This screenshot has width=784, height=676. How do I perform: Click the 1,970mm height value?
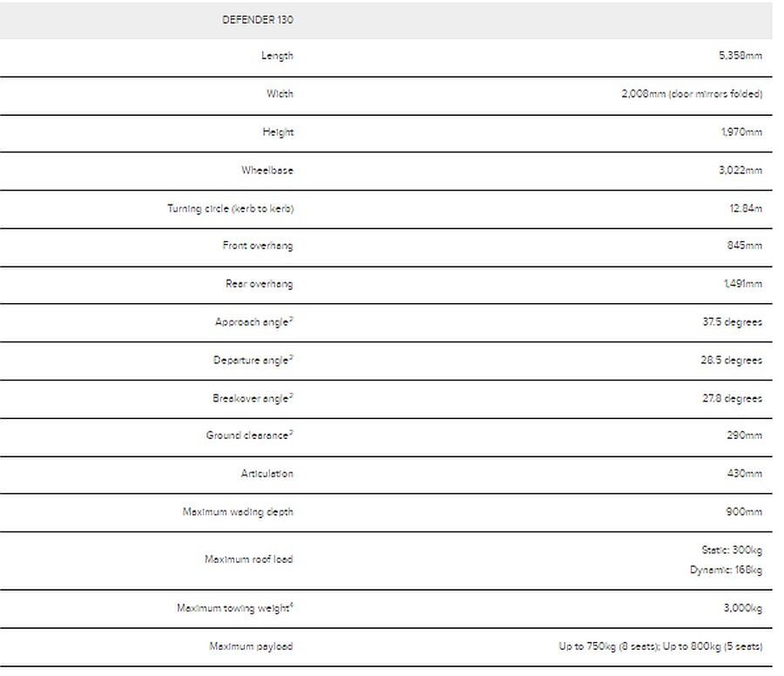[741, 132]
